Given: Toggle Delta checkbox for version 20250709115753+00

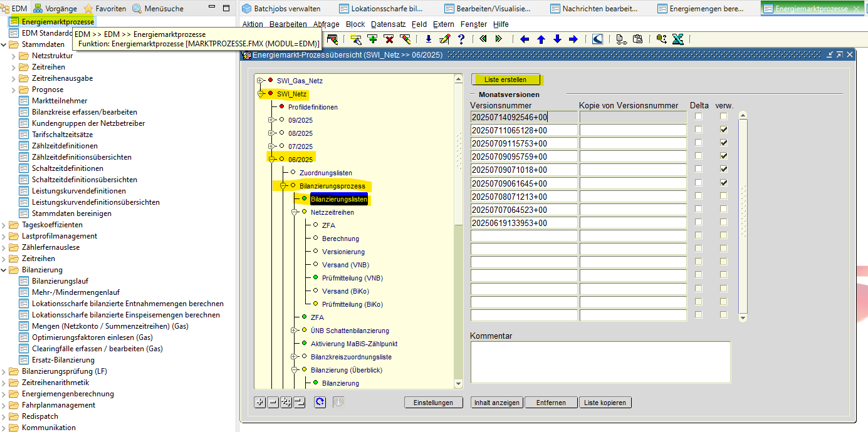Looking at the screenshot, I should (x=698, y=143).
